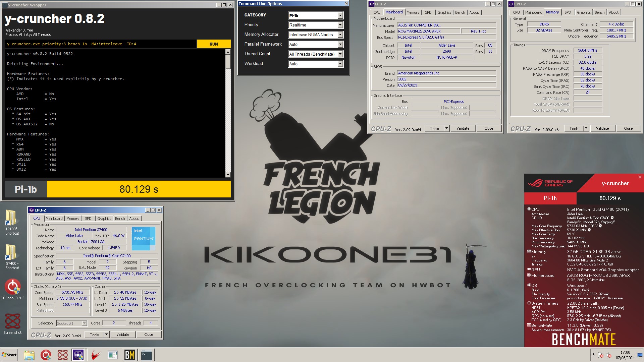644x362 pixels.
Task: Open the Bench tab in bottom CPU-Z window
Action: (120, 219)
